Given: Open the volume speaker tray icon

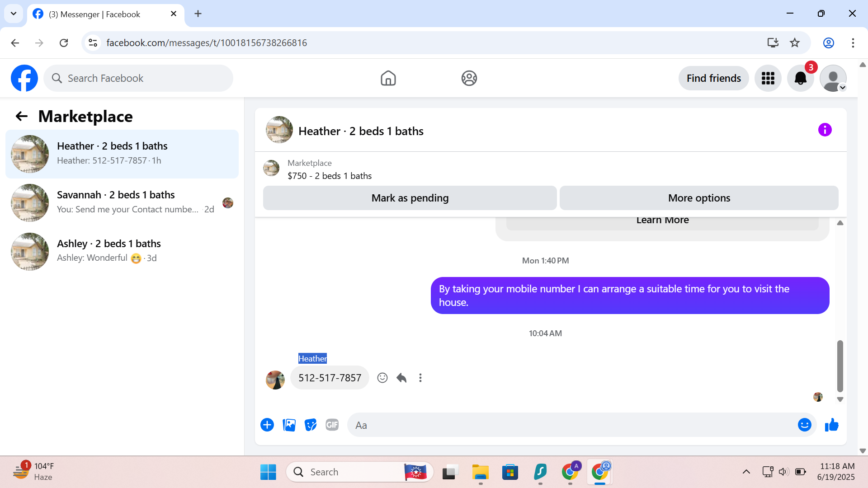Looking at the screenshot, I should pyautogui.click(x=783, y=472).
